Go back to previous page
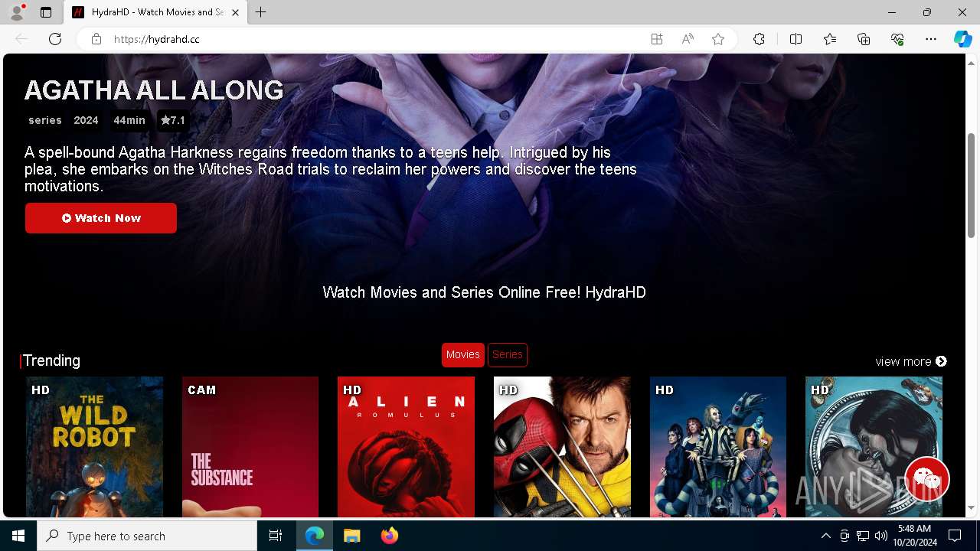980x551 pixels. pos(21,39)
